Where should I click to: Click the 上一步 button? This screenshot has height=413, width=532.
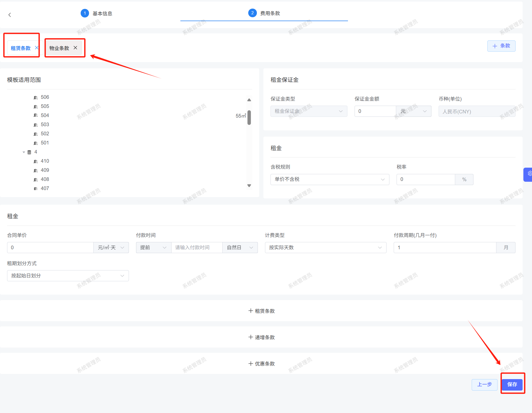coord(484,384)
